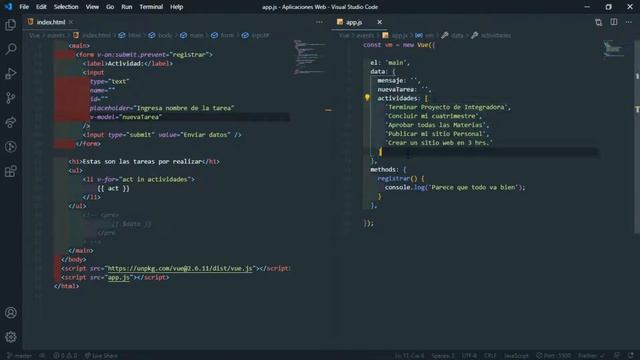Open the unpkg.com vue.js script link
Screen dimensions: 640x360
tap(180, 269)
